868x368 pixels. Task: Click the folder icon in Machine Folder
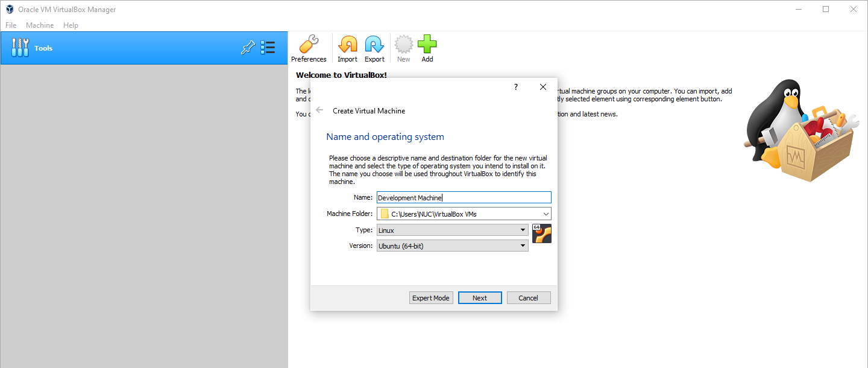(385, 214)
